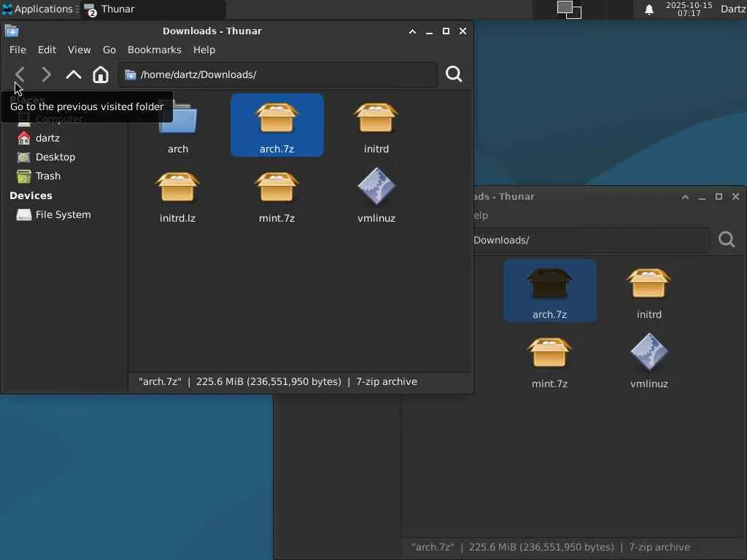
Task: Click the Devices heading in sidebar
Action: point(31,195)
